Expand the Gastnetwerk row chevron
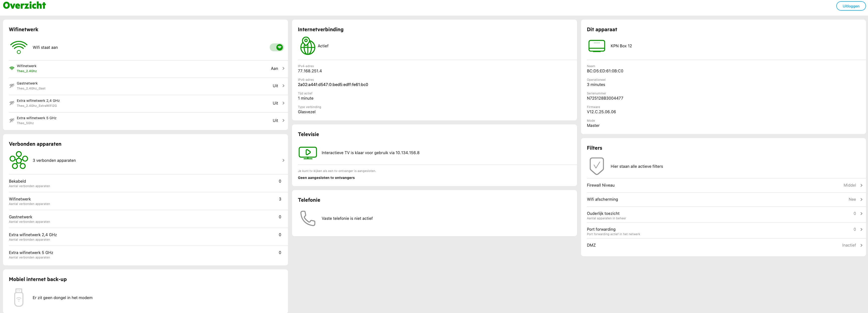This screenshot has width=868, height=313. [283, 86]
